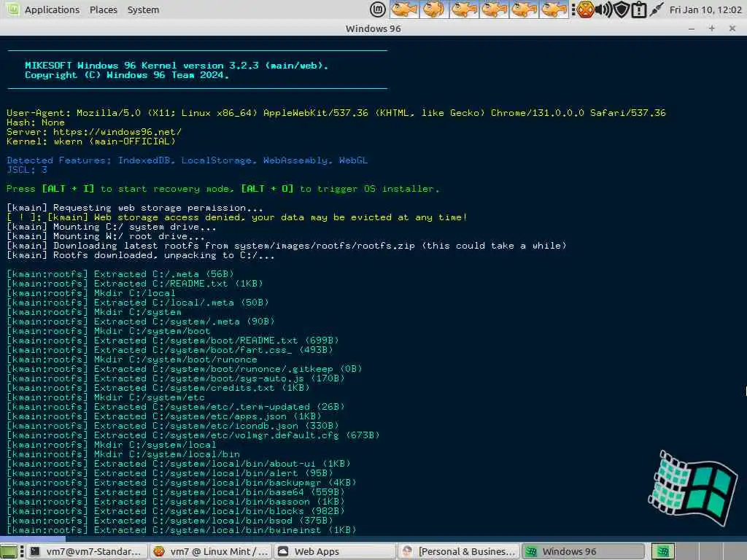The width and height of the screenshot is (747, 560).
Task: Switch to vm7@vm7-Standar... terminal task
Action: click(x=87, y=551)
